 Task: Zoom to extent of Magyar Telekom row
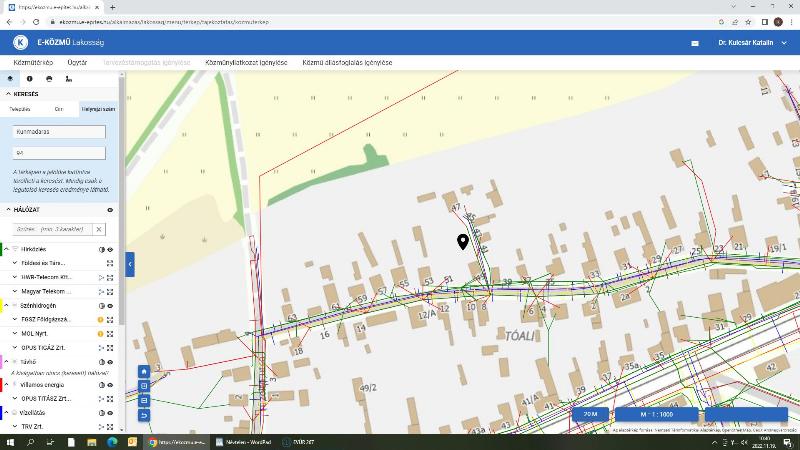[110, 292]
